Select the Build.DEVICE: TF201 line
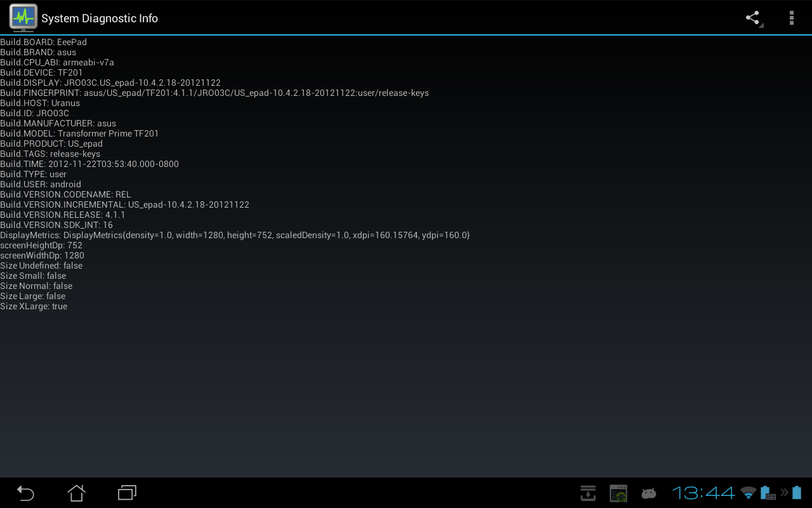Image resolution: width=812 pixels, height=508 pixels. [x=41, y=72]
